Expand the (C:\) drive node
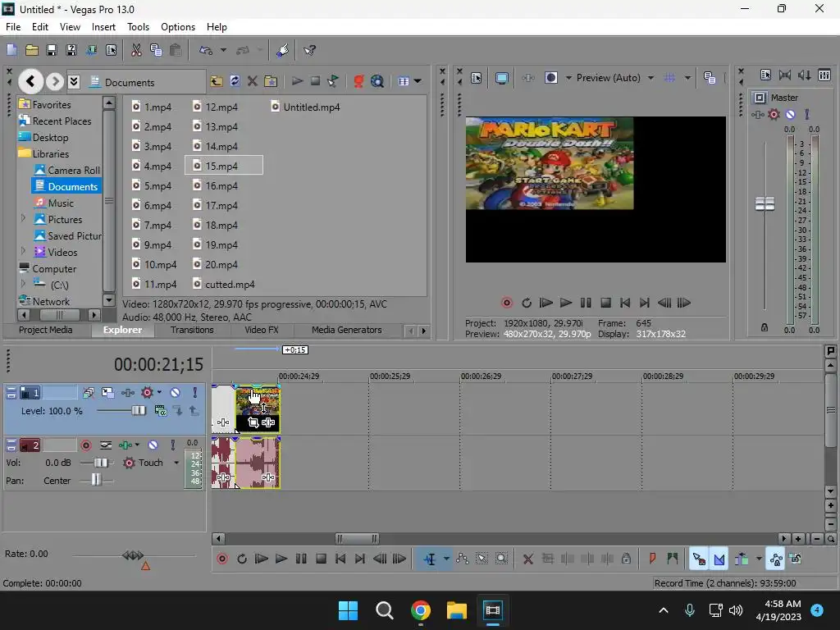The image size is (840, 630). coord(23,283)
